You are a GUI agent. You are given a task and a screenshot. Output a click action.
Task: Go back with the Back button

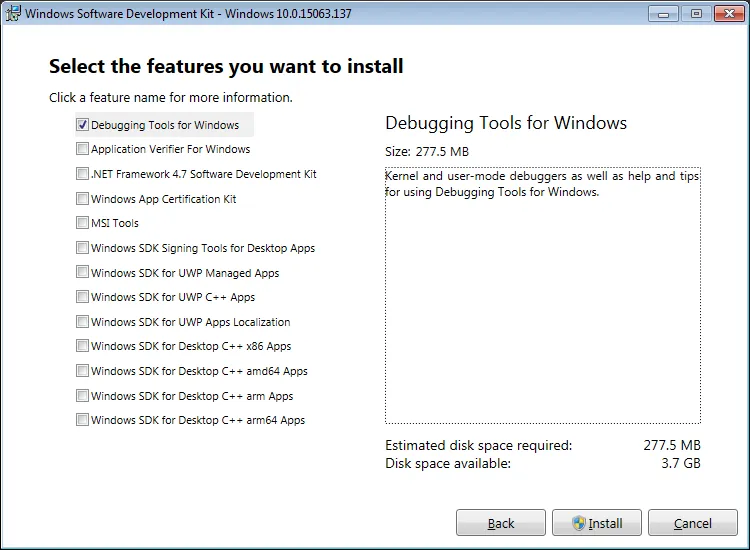coord(501,523)
